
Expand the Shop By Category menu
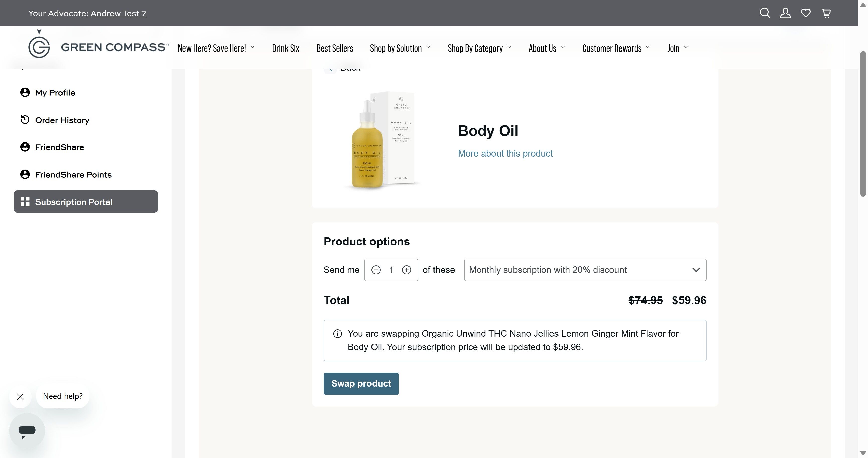click(479, 48)
